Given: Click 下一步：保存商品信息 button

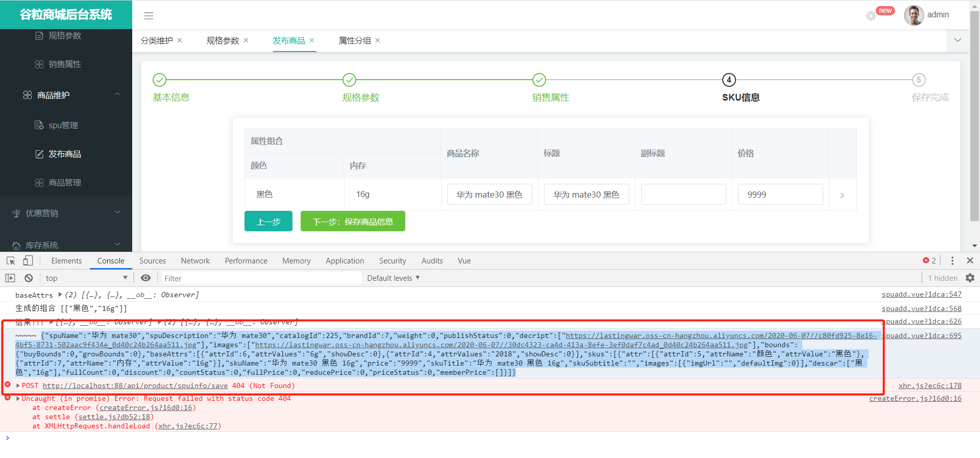Looking at the screenshot, I should 353,221.
